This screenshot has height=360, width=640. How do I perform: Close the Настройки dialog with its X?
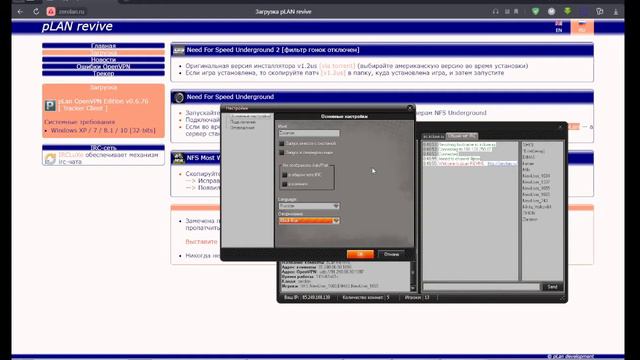[x=410, y=108]
